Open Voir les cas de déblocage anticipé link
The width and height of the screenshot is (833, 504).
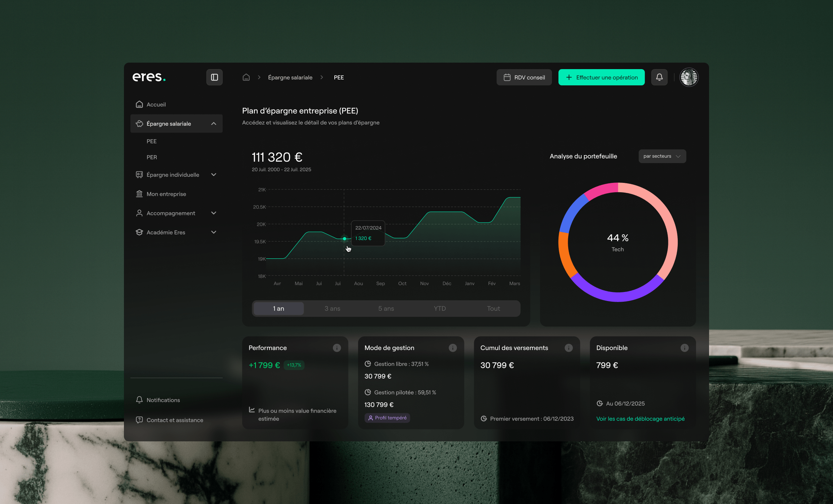(640, 419)
